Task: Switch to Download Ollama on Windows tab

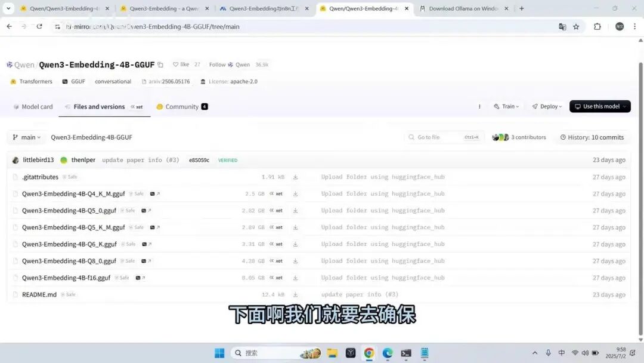Action: [x=463, y=8]
